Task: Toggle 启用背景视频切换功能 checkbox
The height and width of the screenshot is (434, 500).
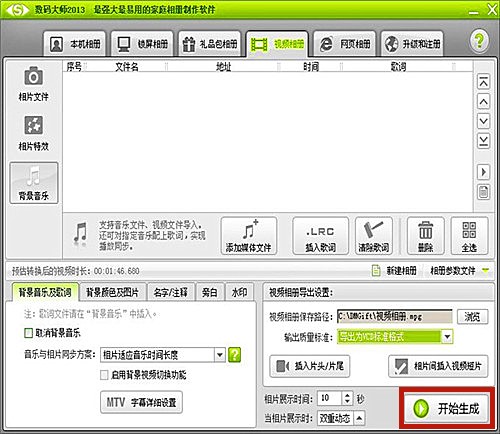Action: coord(104,375)
